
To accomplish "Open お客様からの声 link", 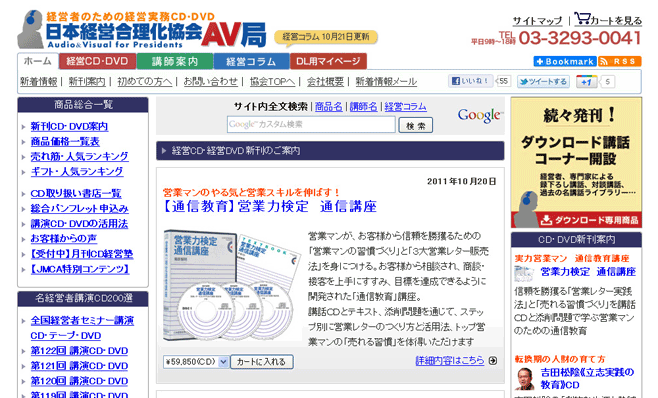I will click(x=64, y=238).
